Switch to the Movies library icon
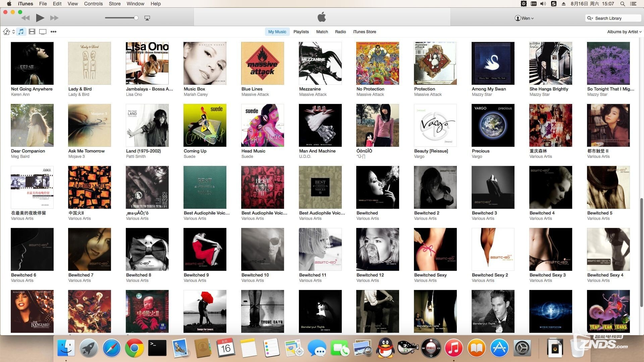Screen dimensions: 644x362 coord(32,32)
